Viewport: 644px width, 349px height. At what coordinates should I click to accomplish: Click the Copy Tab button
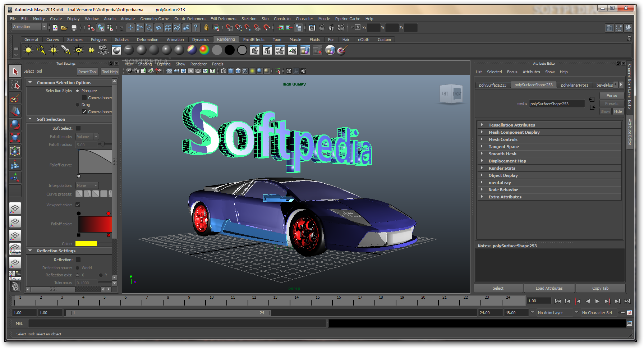pyautogui.click(x=600, y=288)
